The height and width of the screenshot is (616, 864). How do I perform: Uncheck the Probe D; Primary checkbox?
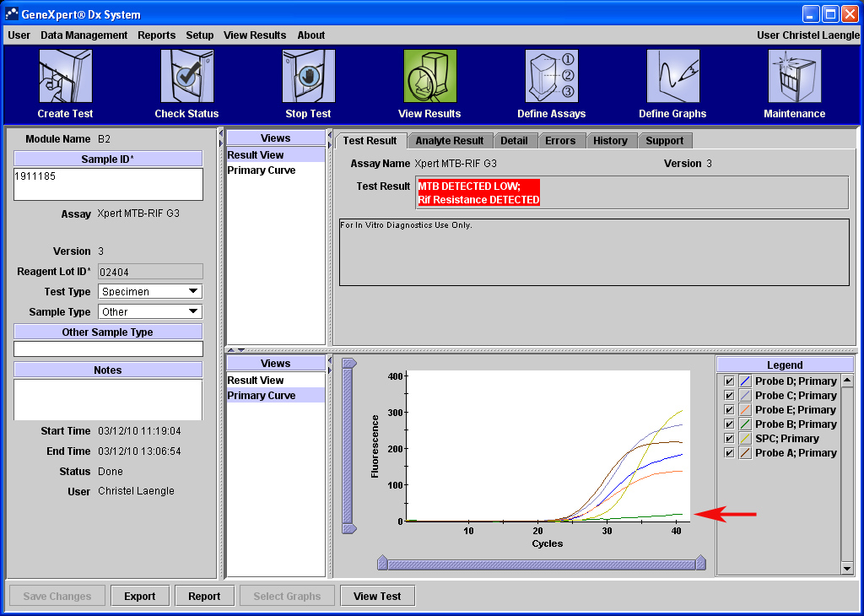pyautogui.click(x=729, y=381)
